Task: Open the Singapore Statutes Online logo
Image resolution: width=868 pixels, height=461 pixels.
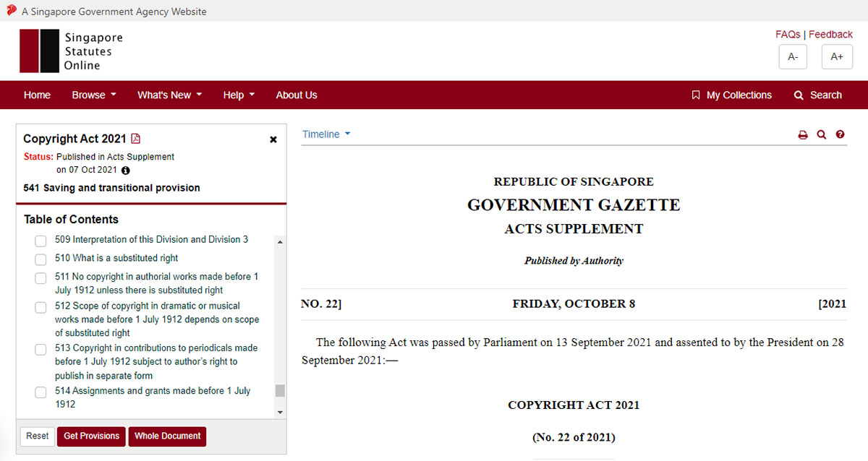Action: pos(71,51)
